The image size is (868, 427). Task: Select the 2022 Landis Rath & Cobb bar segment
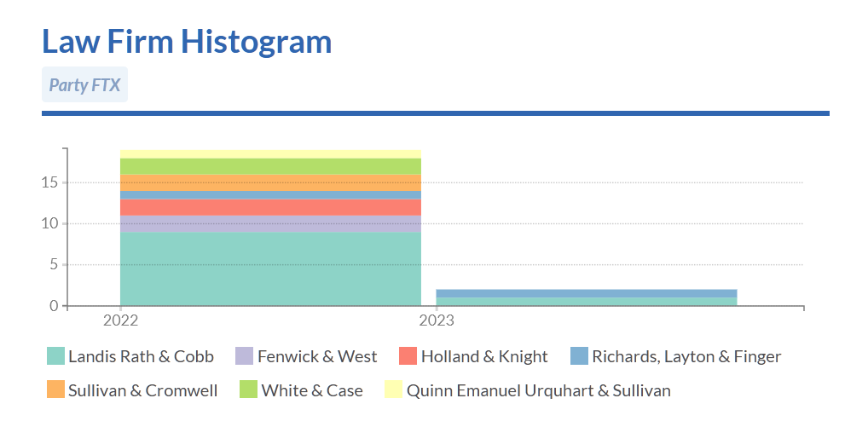(x=270, y=268)
